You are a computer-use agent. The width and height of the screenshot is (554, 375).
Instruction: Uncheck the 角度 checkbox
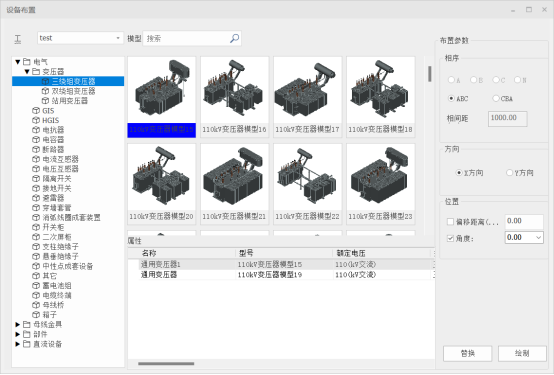click(x=450, y=239)
